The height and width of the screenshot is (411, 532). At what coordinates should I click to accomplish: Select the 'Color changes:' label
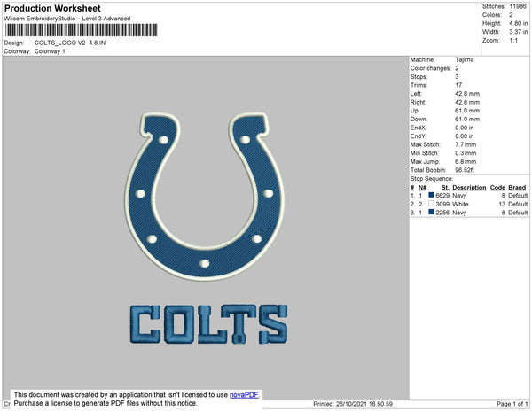431,68
